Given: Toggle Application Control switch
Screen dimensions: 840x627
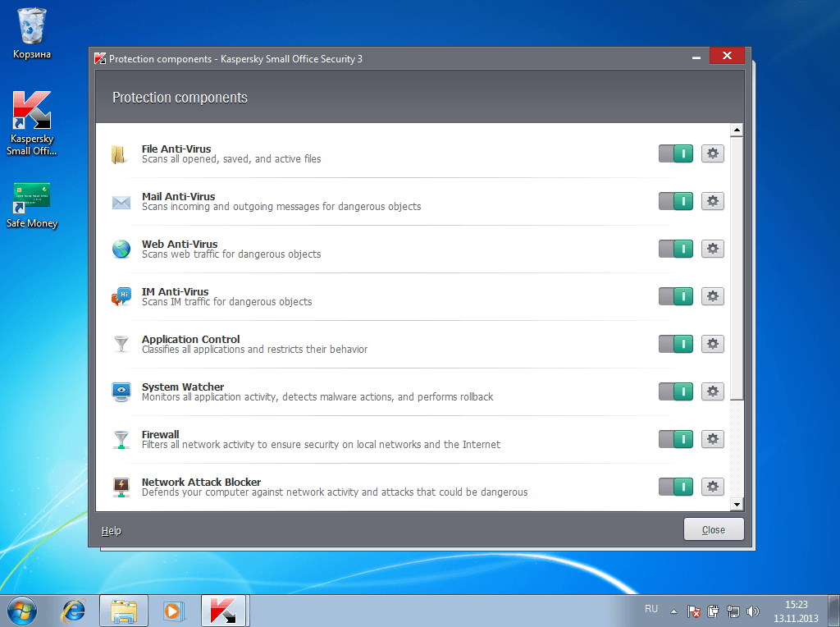Looking at the screenshot, I should (x=676, y=344).
